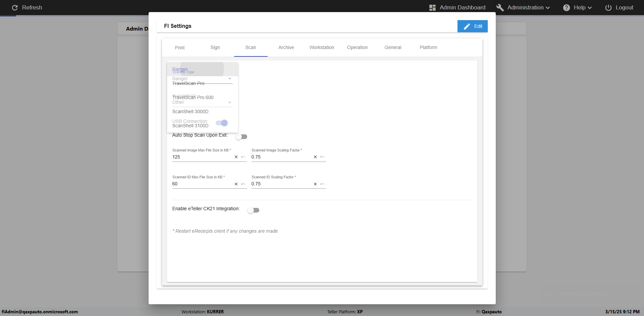Undo Scanned Image Scaling Factor change

(x=322, y=157)
